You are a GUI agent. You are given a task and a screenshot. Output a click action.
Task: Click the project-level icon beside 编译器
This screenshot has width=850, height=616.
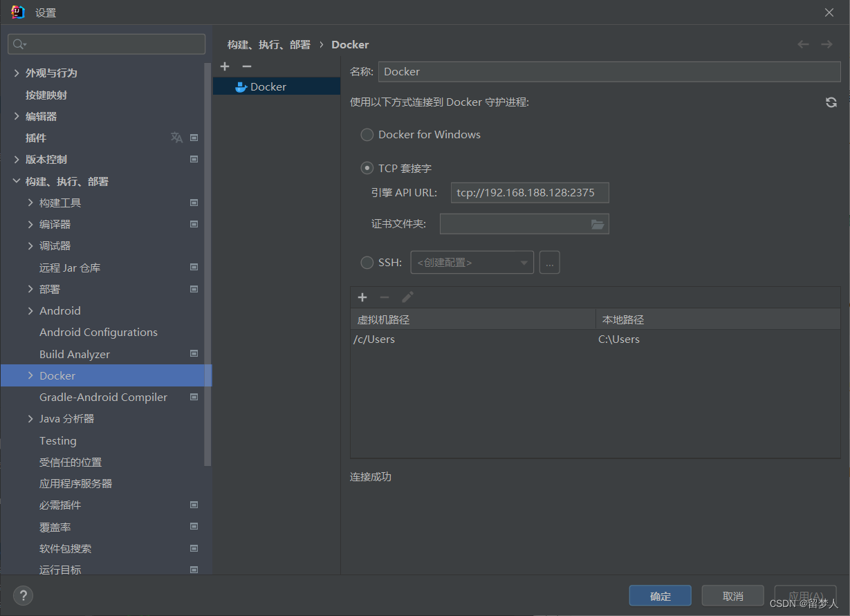pos(194,224)
